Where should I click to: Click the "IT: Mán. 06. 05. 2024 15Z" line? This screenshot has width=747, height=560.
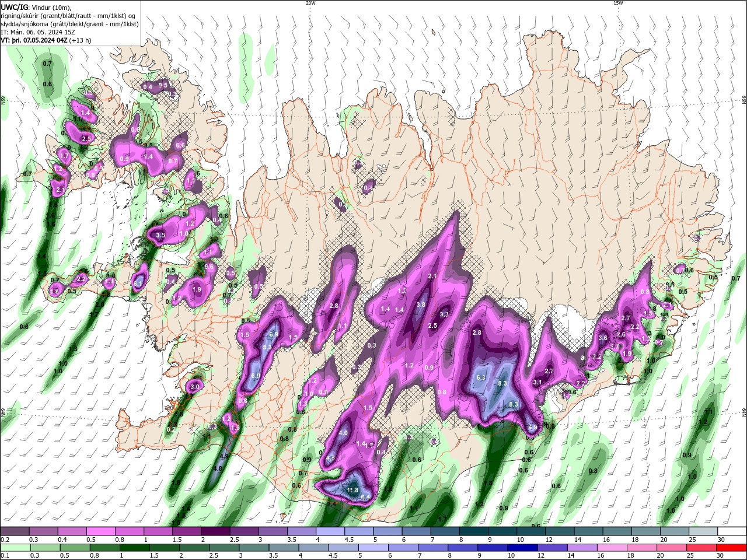point(39,32)
